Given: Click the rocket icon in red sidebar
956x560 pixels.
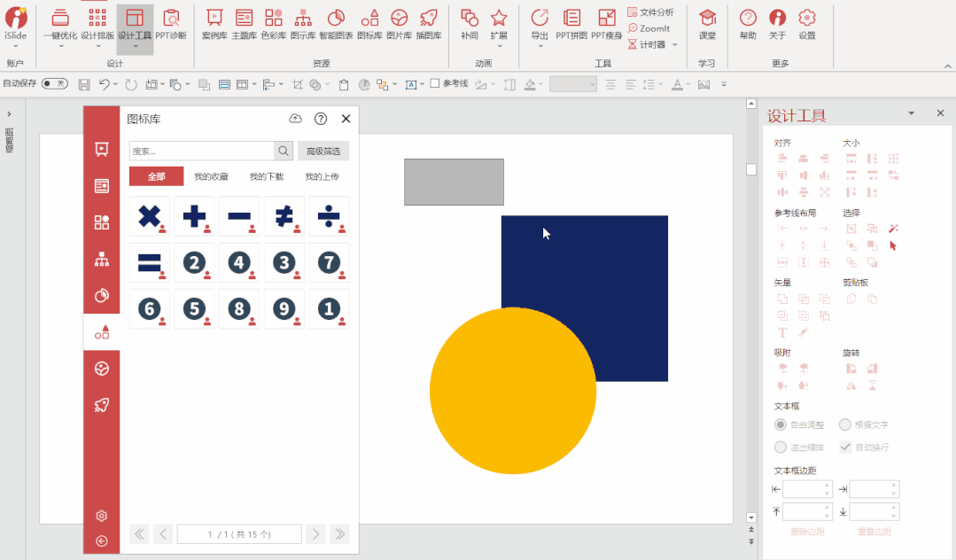Looking at the screenshot, I should pyautogui.click(x=102, y=406).
